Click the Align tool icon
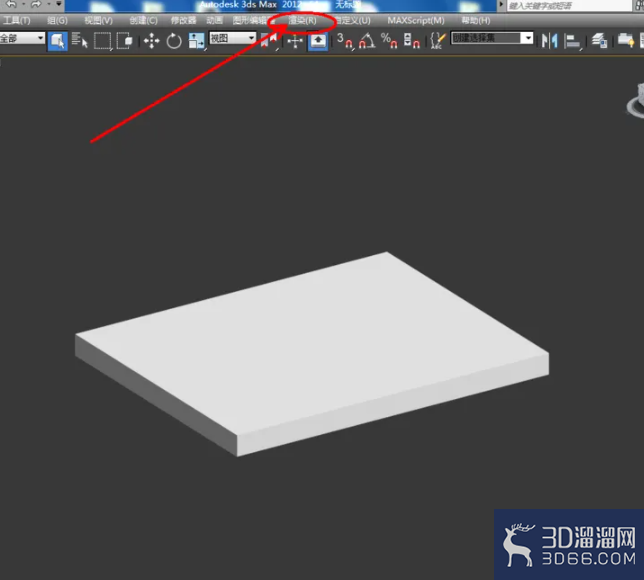 click(572, 41)
